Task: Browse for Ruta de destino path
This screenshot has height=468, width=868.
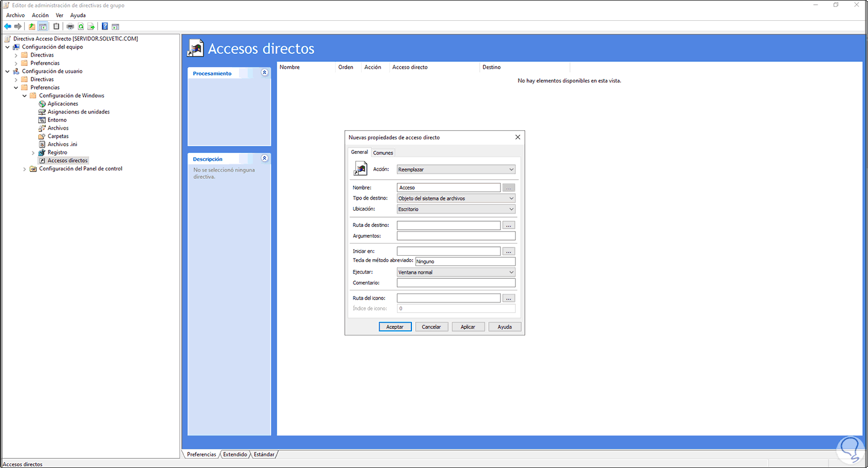Action: [509, 226]
